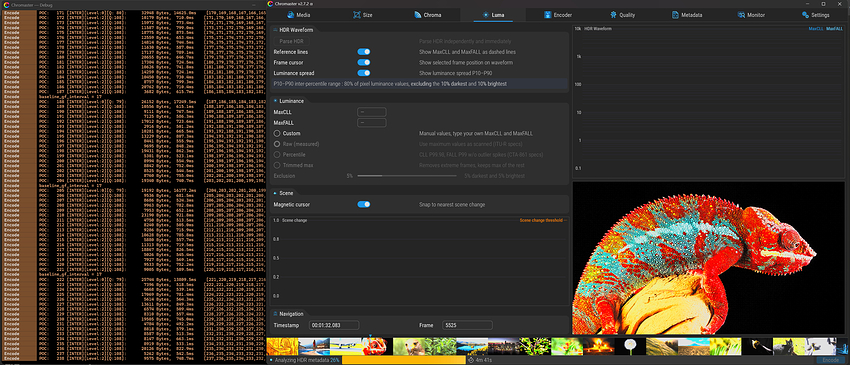Collapse the HDR Waveform section header
Viewport: 850px width, 365px height.
(x=293, y=30)
